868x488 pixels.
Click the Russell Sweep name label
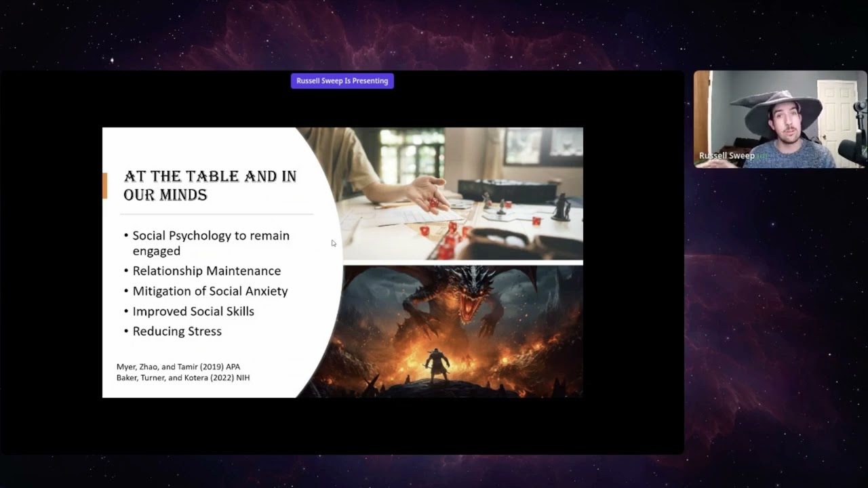(x=726, y=156)
